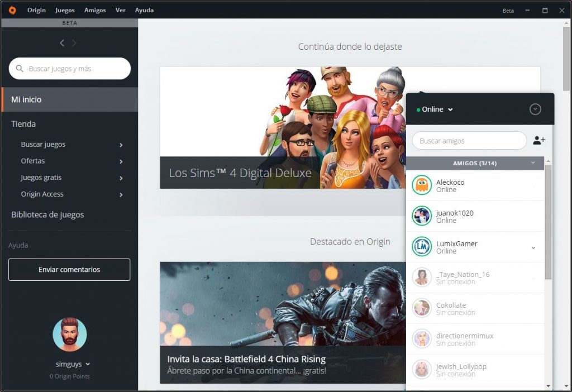Click the 0 Origin Points text
This screenshot has height=392, width=572.
pyautogui.click(x=70, y=376)
